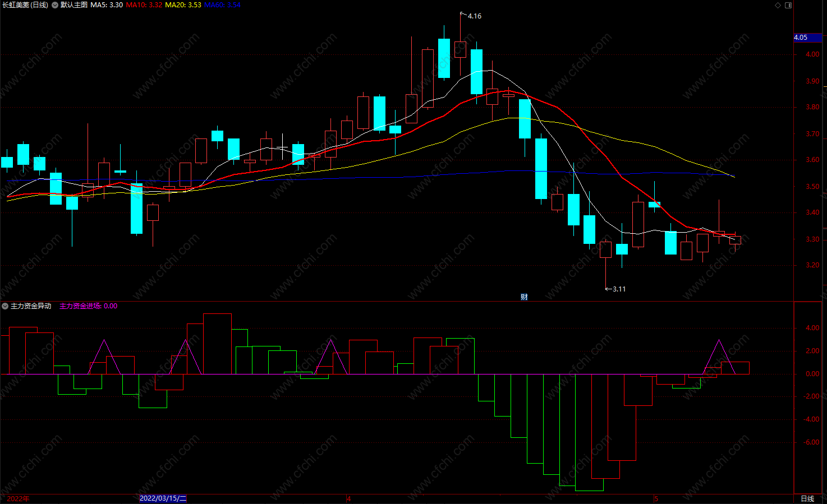Click the yellow MA20: 3.53 label

[x=183, y=5]
